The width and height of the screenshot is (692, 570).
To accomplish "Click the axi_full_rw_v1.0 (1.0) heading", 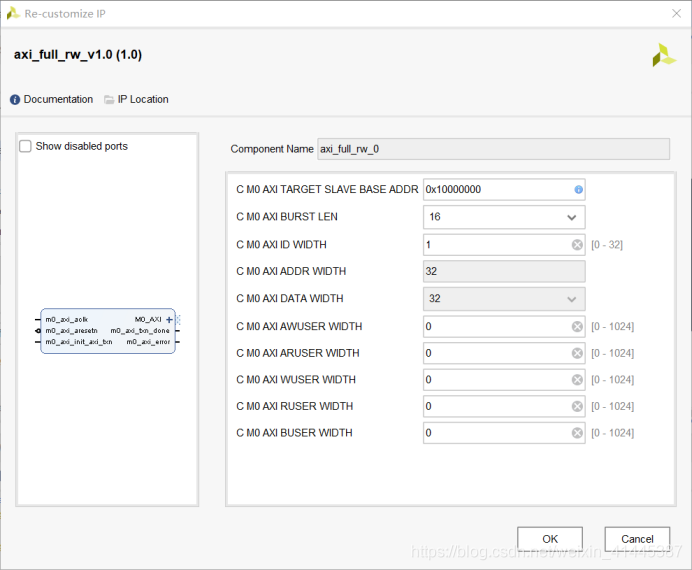I will click(78, 55).
